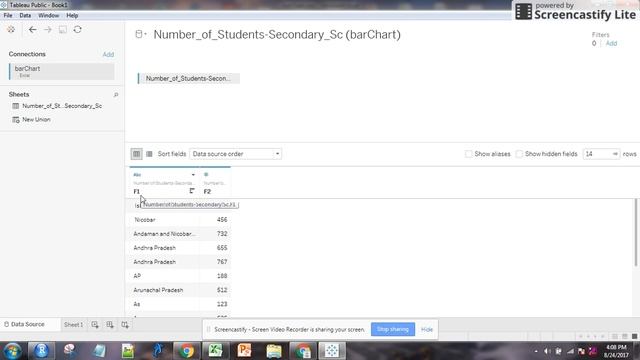The image size is (640, 360).
Task: Switch to metadata list view icon
Action: tap(149, 154)
